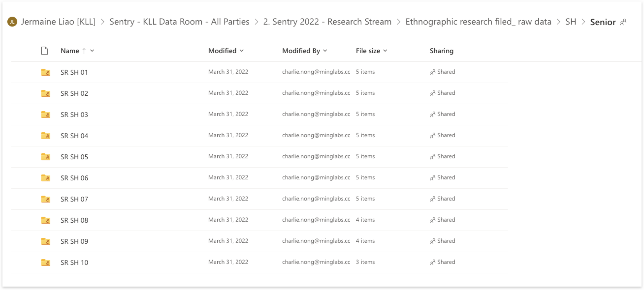Image resolution: width=644 pixels, height=290 pixels.
Task: Navigate to 2. Sentry 2022 - Research Stream
Action: pyautogui.click(x=327, y=22)
